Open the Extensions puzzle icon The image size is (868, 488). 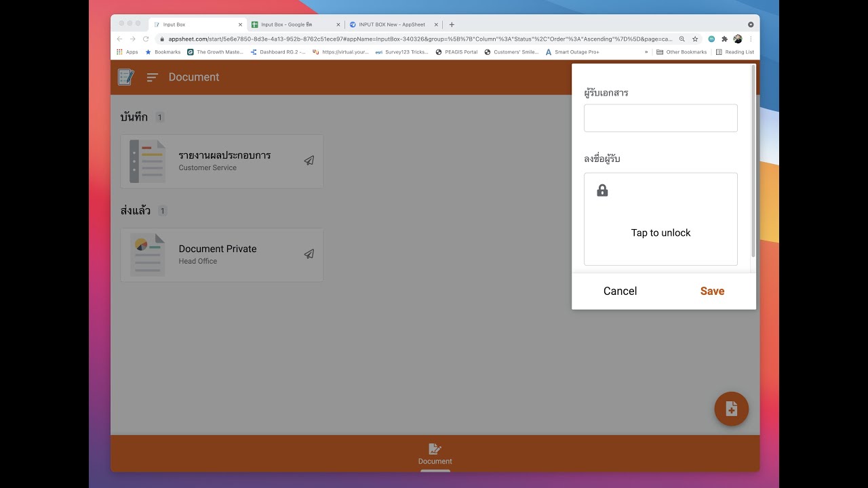coord(724,39)
